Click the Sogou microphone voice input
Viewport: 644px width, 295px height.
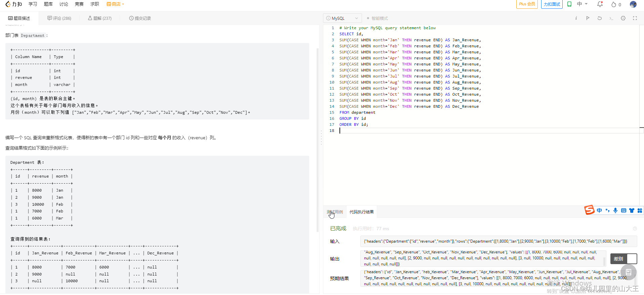615,210
